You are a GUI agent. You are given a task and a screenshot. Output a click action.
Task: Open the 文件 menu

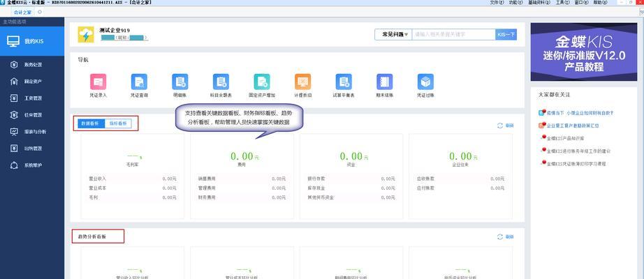(497, 3)
